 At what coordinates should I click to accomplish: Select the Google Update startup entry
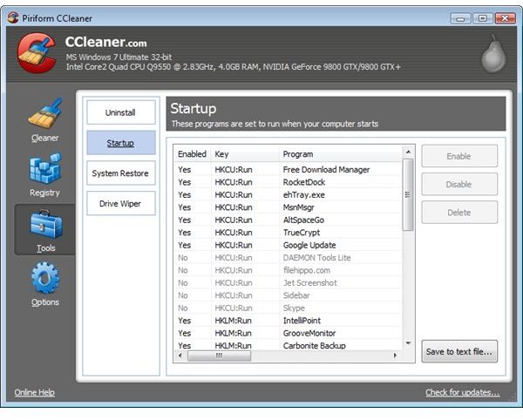[288, 245]
